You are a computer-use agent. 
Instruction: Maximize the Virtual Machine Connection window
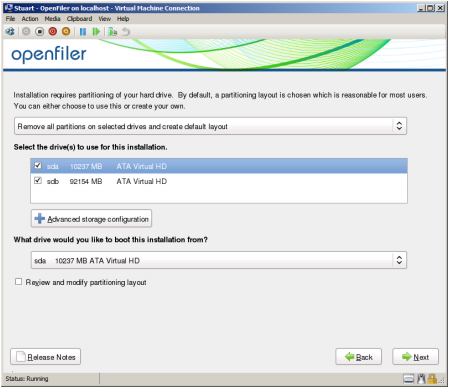430,8
